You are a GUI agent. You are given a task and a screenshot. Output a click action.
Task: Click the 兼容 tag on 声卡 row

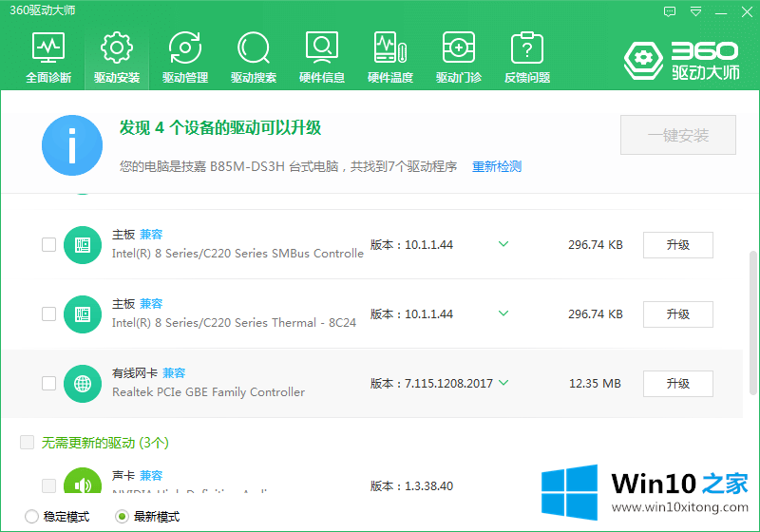151,476
